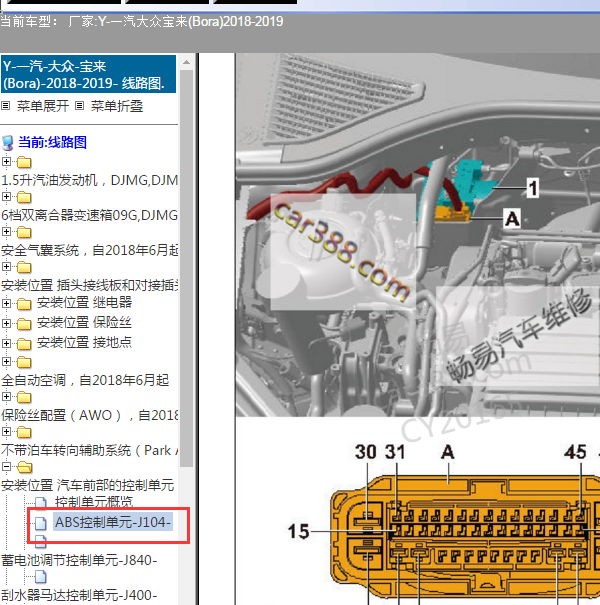The image size is (600, 605).
Task: Select 6档双离合器变速箱09G text row
Action: point(90,215)
